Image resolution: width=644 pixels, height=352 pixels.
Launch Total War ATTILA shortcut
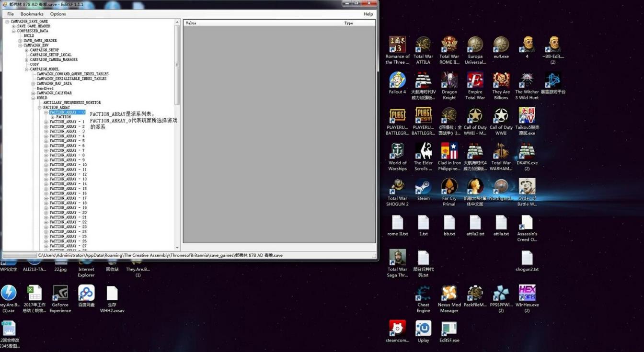coord(423,45)
